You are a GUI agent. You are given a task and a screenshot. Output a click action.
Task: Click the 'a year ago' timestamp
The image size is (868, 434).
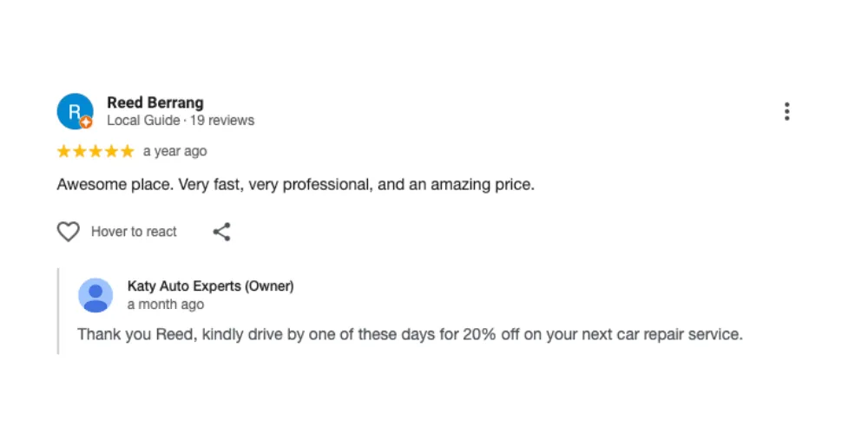tap(174, 151)
